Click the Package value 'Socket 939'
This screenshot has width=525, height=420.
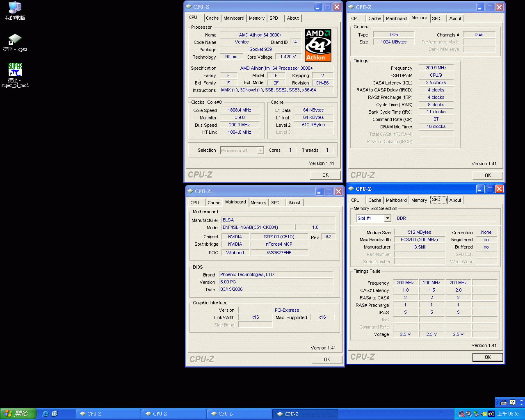point(260,49)
